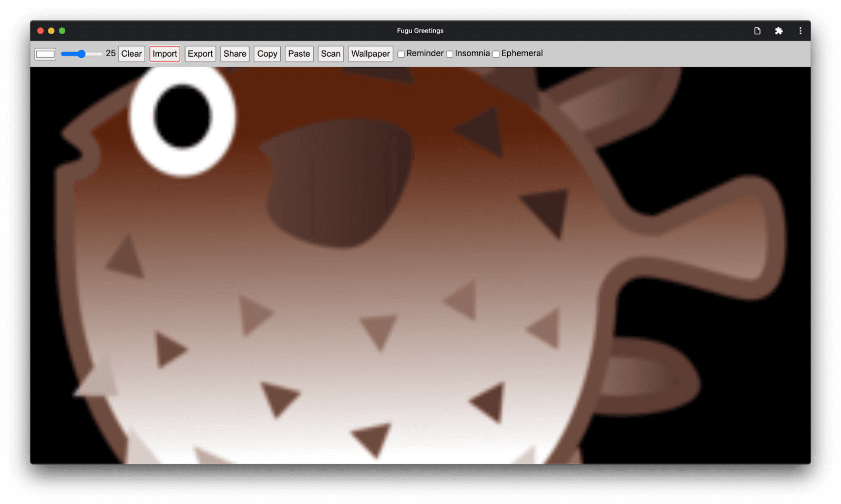Export the current greeting card drawing
The height and width of the screenshot is (504, 841).
point(200,54)
